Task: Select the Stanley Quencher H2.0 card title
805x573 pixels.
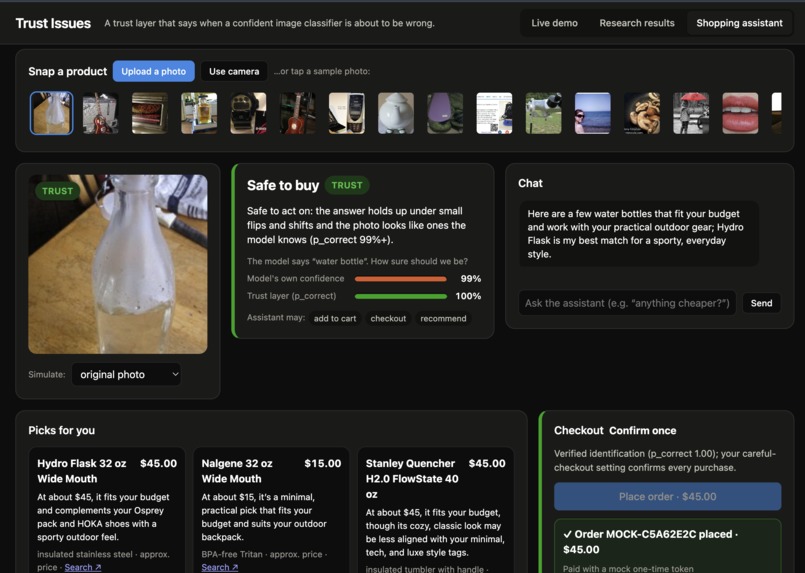Action: 412,479
